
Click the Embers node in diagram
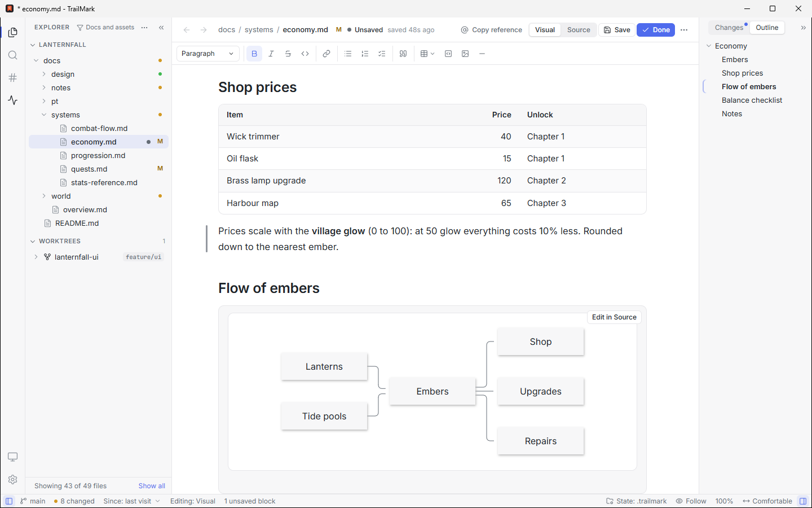click(433, 391)
